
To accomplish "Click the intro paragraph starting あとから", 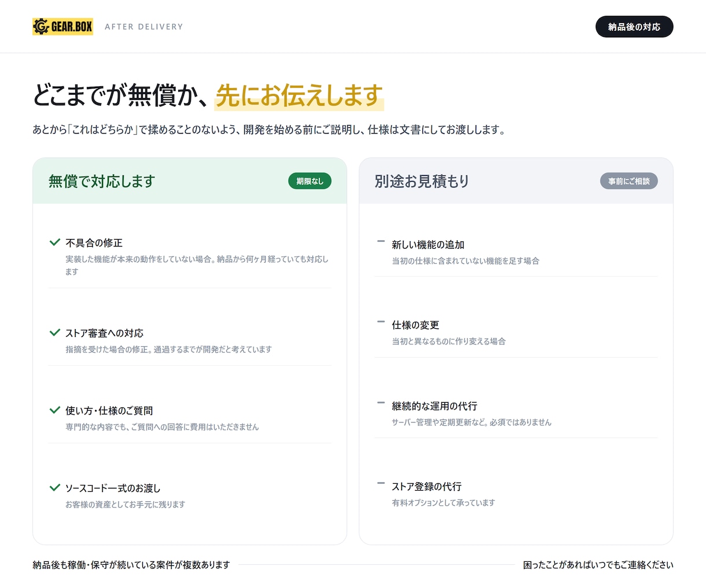I will point(269,130).
